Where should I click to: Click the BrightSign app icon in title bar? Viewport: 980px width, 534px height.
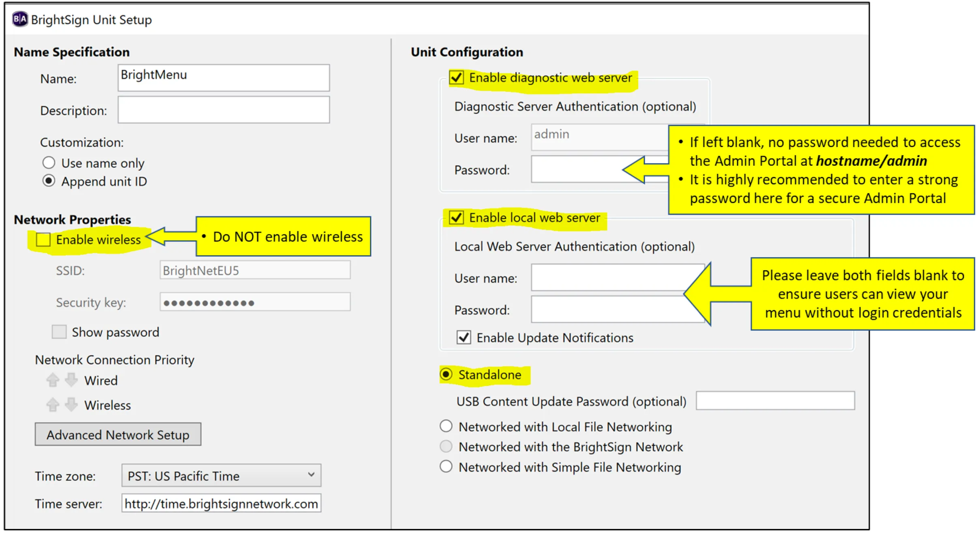(x=20, y=19)
